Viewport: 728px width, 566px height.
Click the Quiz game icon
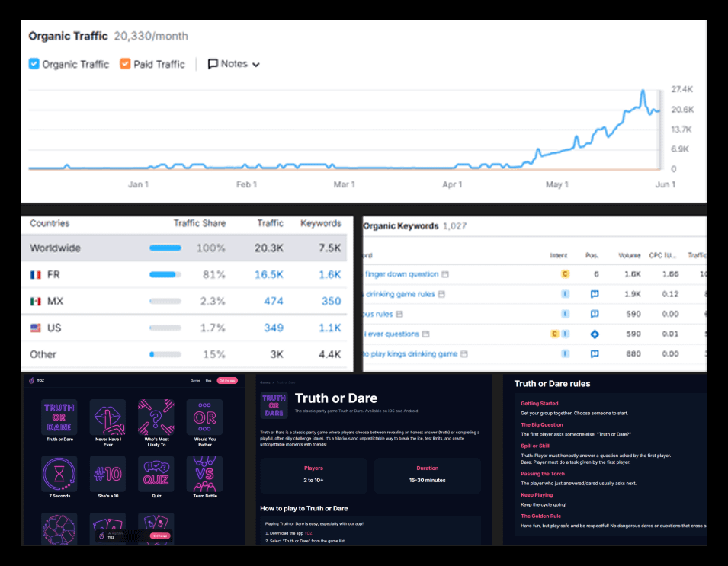156,475
